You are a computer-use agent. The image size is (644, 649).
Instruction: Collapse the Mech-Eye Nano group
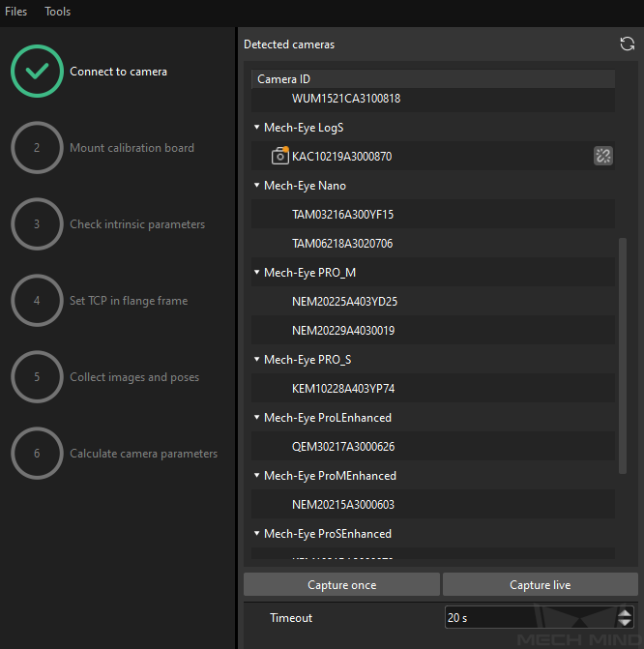pyautogui.click(x=256, y=185)
